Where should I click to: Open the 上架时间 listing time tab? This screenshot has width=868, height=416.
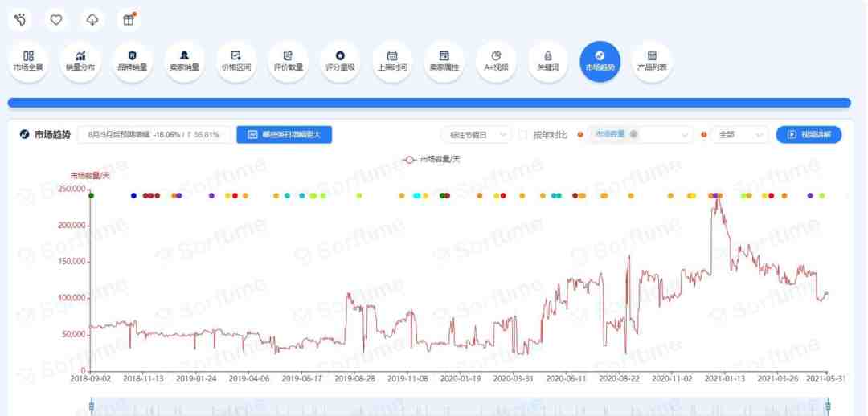pos(392,61)
